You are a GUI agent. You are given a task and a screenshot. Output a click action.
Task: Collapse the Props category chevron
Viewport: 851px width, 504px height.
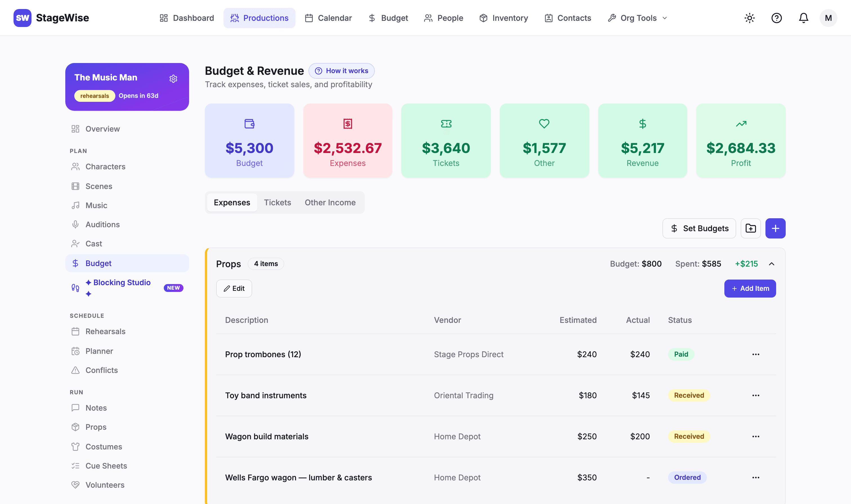click(772, 264)
